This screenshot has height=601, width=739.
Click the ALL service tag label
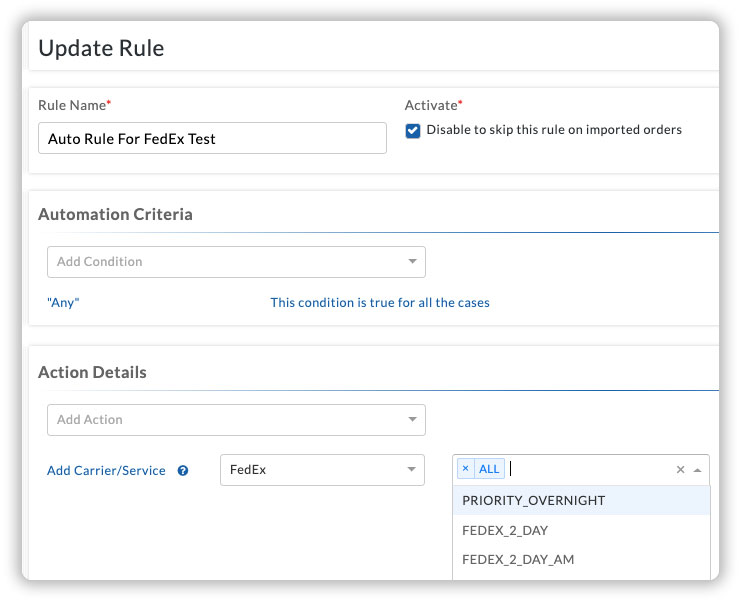pyautogui.click(x=489, y=469)
